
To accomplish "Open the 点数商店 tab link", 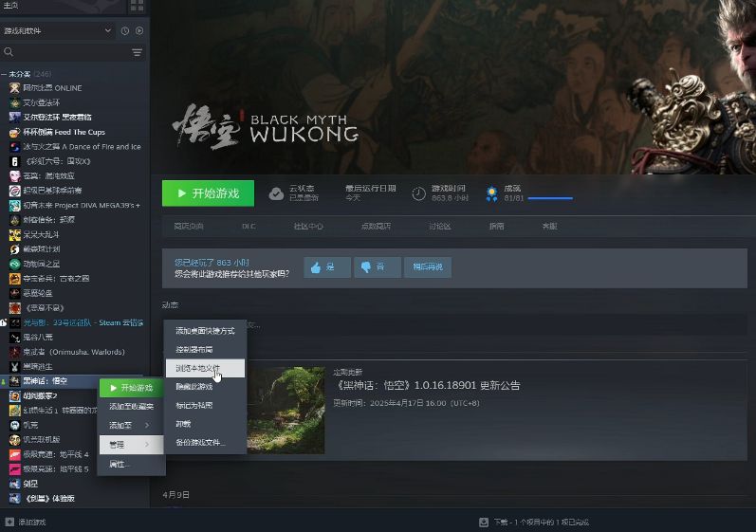I will pos(376,226).
